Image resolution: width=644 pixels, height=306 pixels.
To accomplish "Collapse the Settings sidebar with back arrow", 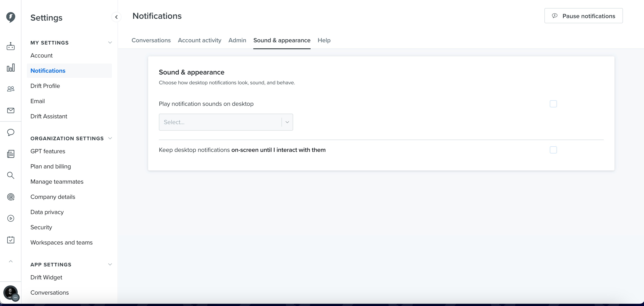I will click(x=116, y=17).
